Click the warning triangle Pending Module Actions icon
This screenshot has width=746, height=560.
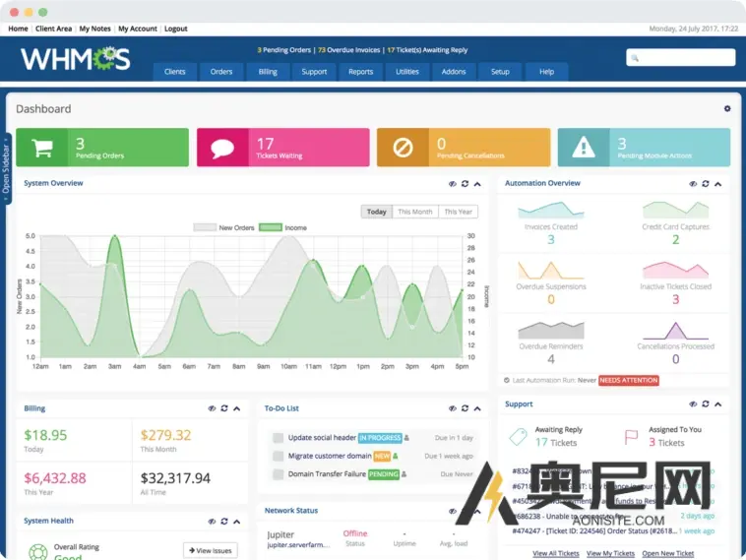pyautogui.click(x=584, y=147)
